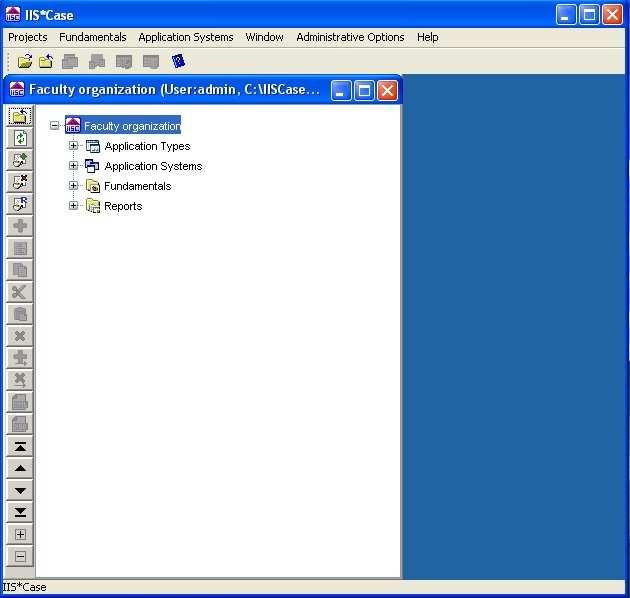Screen dimensions: 630x598
Task: Refresh the tree with the green arrows icon
Action: tap(20, 138)
